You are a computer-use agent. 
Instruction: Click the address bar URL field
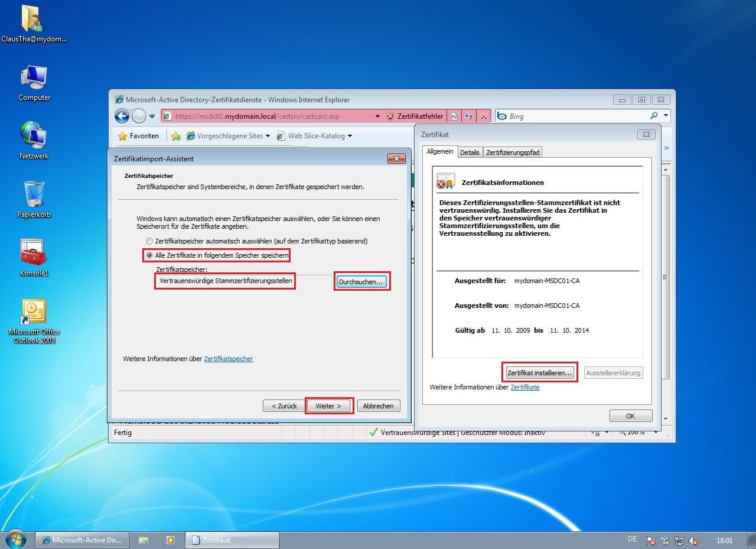(267, 116)
